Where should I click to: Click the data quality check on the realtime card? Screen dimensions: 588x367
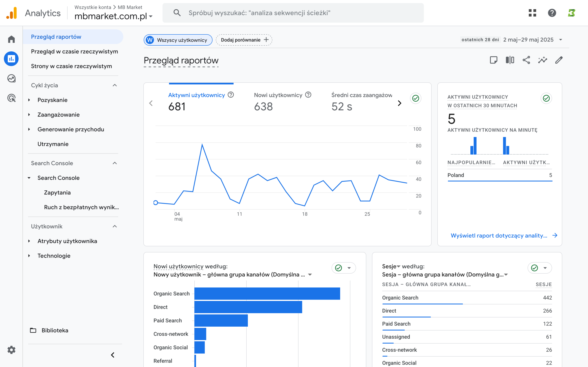click(546, 98)
